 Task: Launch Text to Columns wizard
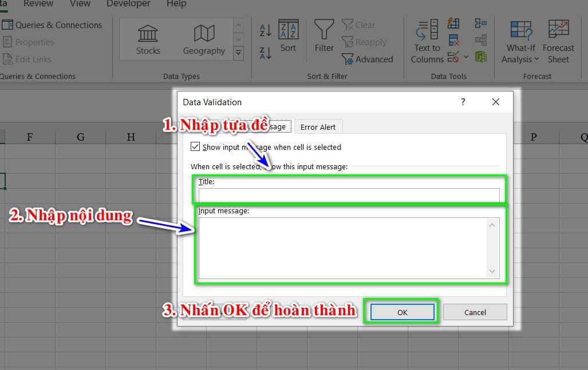[427, 42]
